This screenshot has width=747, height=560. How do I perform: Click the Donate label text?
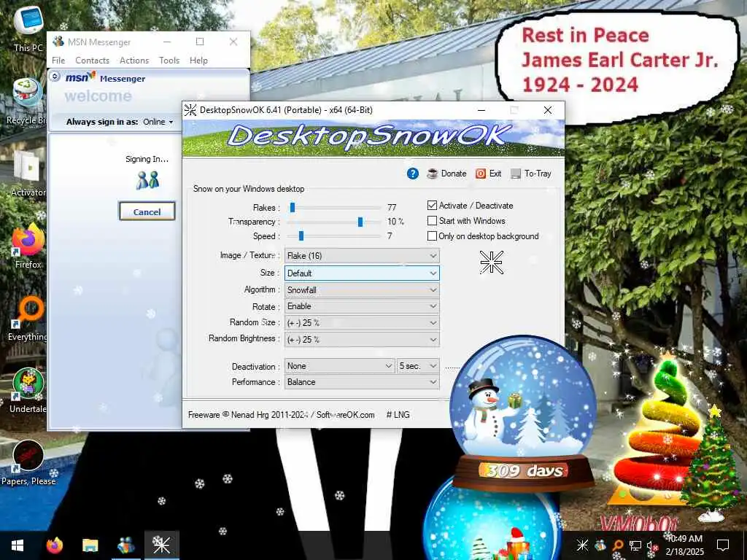tap(454, 174)
